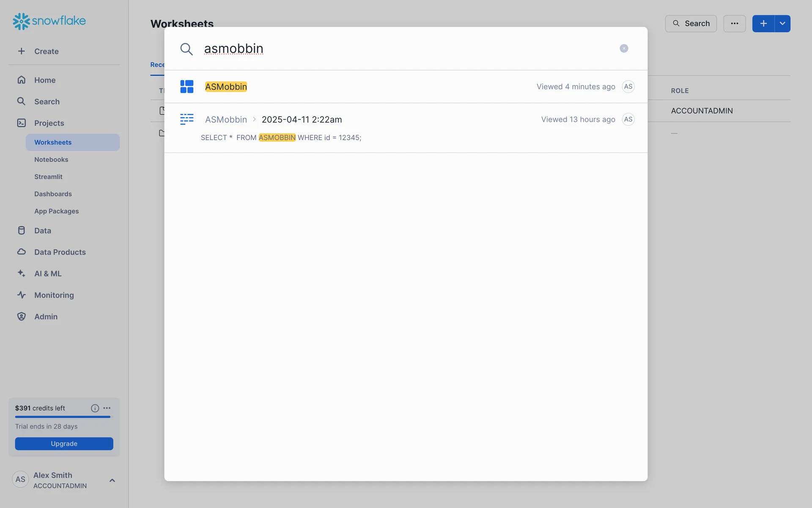Collapse the Projects section
The width and height of the screenshot is (812, 508).
tap(49, 123)
